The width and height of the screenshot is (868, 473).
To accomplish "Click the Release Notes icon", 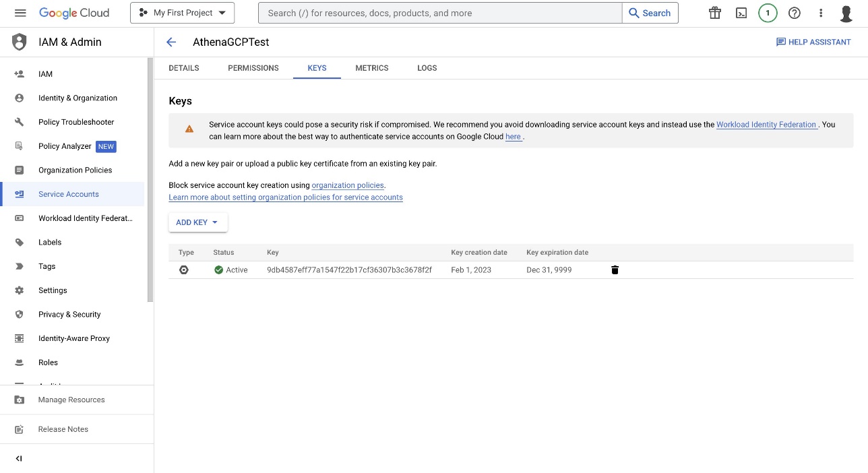I will [20, 429].
